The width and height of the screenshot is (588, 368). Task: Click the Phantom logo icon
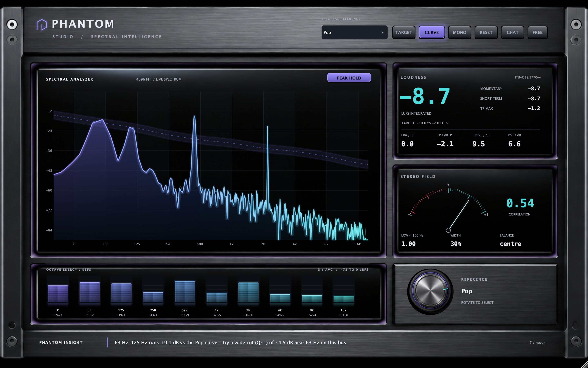click(x=42, y=25)
